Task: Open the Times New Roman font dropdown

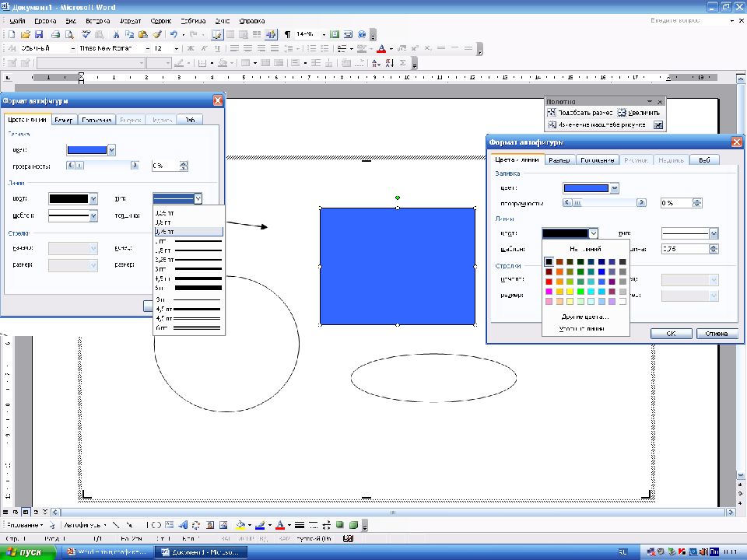Action: click(148, 48)
